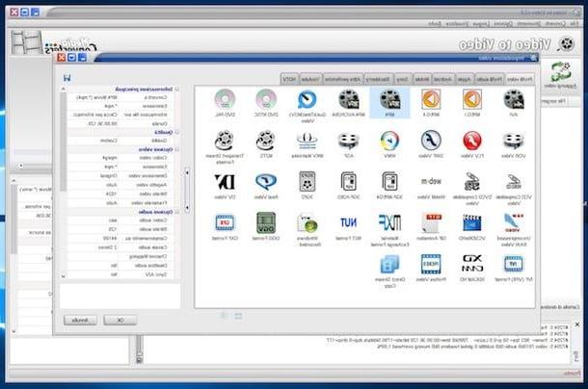Click the save profile floppy icon
This screenshot has width=588, height=389.
pyautogui.click(x=67, y=78)
